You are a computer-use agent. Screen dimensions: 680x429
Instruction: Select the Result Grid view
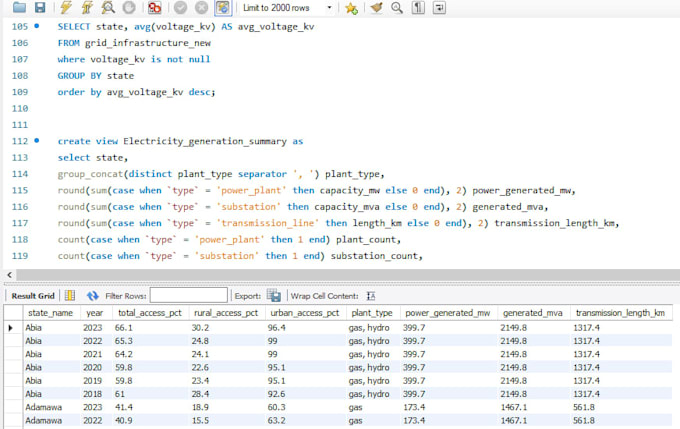coord(33,296)
